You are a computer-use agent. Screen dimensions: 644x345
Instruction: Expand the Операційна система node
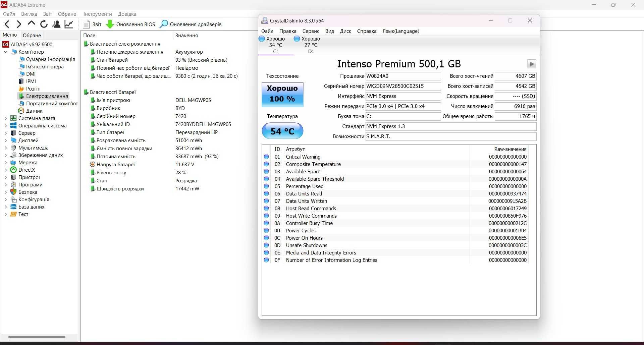[6, 126]
